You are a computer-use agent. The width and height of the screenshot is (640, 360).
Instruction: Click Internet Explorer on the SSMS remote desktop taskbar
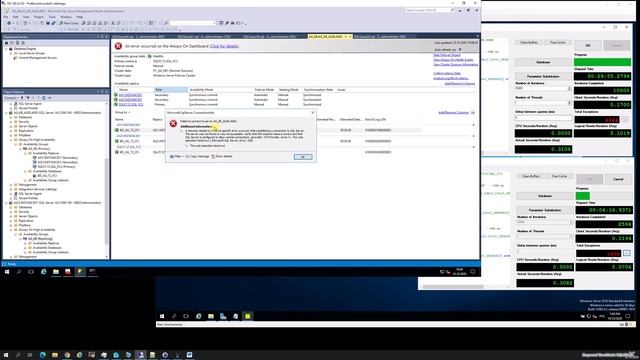point(44,271)
